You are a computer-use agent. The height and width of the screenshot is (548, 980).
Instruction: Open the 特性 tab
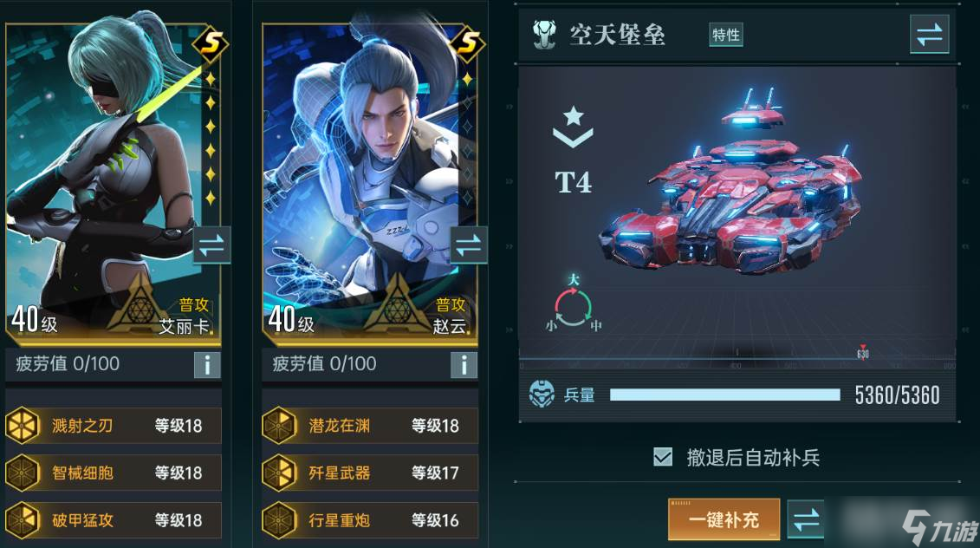(x=725, y=35)
